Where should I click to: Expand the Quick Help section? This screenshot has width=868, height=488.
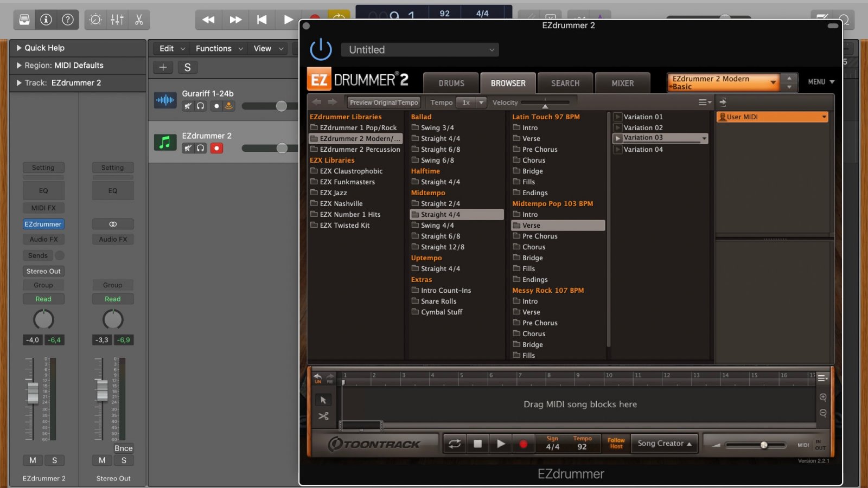[x=20, y=48]
